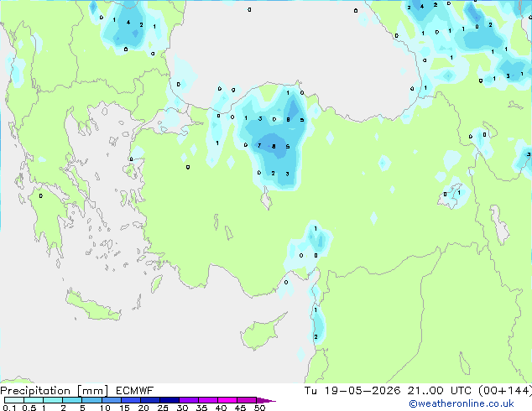Screen dimensions: 532x411
Task: Click the ECMWF model name label
Action: [x=134, y=391]
